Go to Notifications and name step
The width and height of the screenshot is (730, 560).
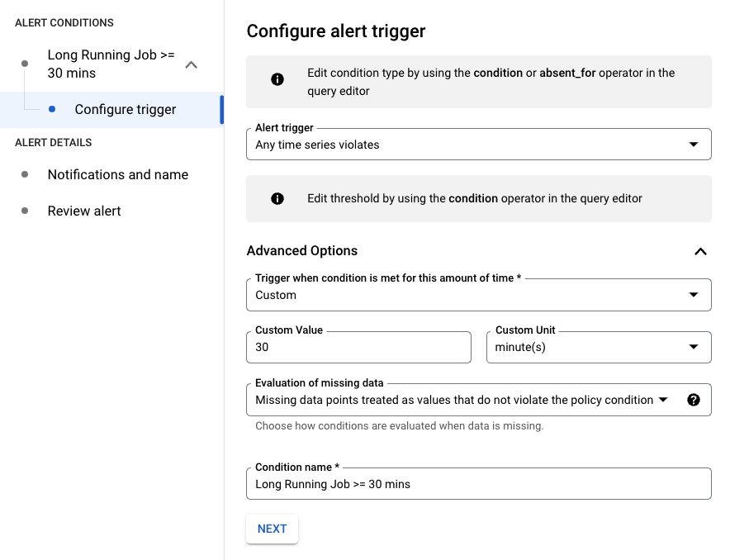[118, 174]
